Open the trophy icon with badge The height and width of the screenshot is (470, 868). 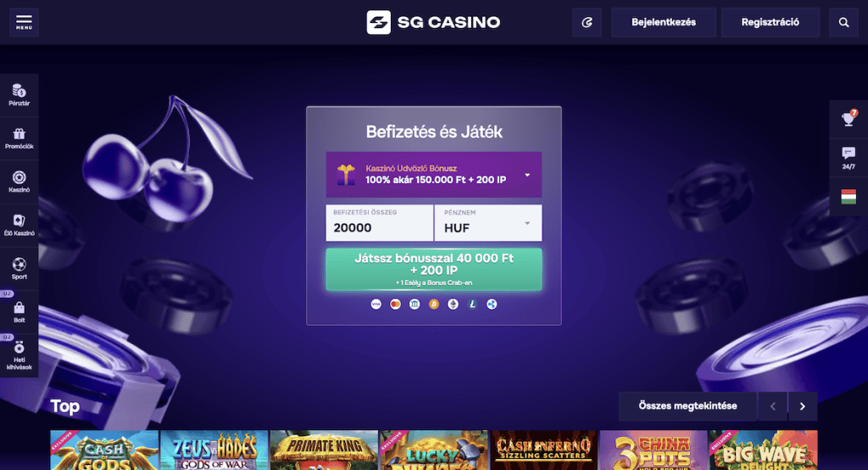(x=849, y=119)
